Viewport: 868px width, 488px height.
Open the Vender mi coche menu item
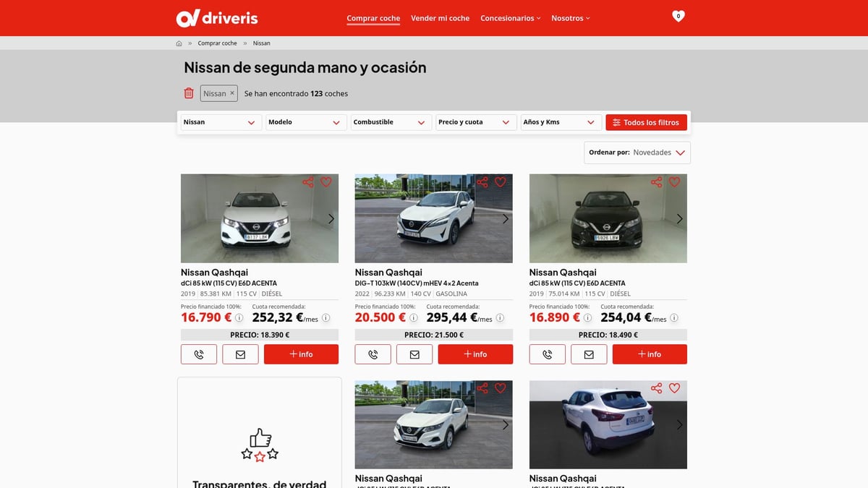(x=440, y=18)
